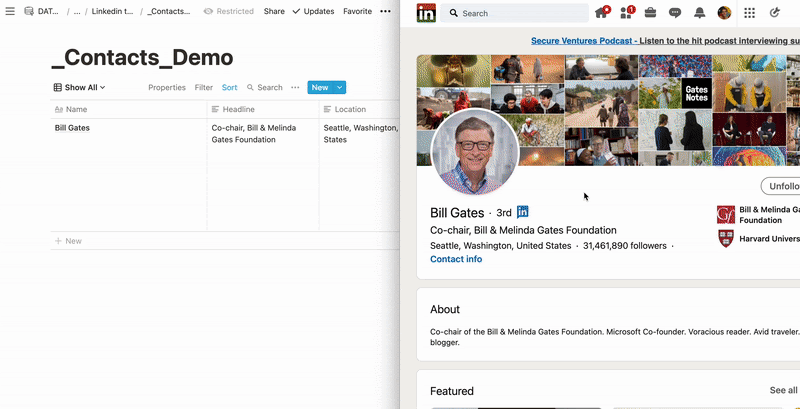This screenshot has height=409, width=800.
Task: Click the Headline column header
Action: (263, 109)
